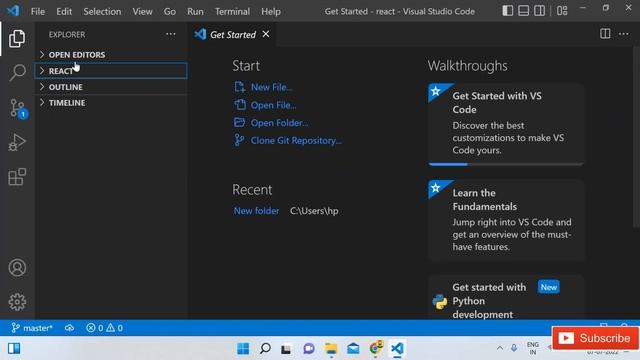The height and width of the screenshot is (360, 640).
Task: Expand the REACT folder section
Action: [x=111, y=71]
